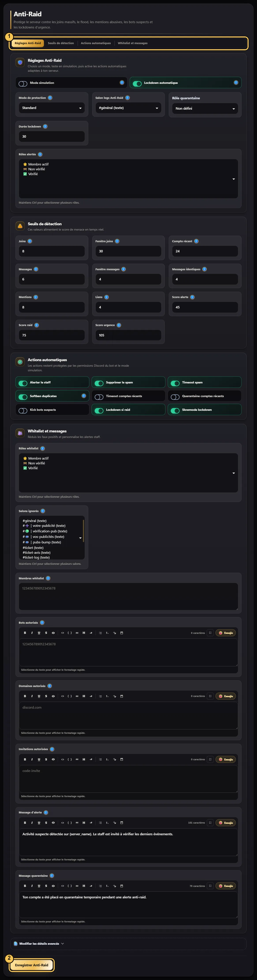Turn off the Lockdown automatique switch
Viewport: 257px width, 980px height.
(x=137, y=83)
